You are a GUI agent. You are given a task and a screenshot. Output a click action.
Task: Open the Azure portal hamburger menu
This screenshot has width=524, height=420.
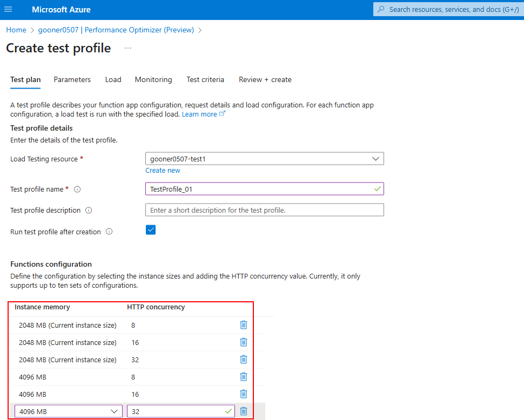click(8, 9)
